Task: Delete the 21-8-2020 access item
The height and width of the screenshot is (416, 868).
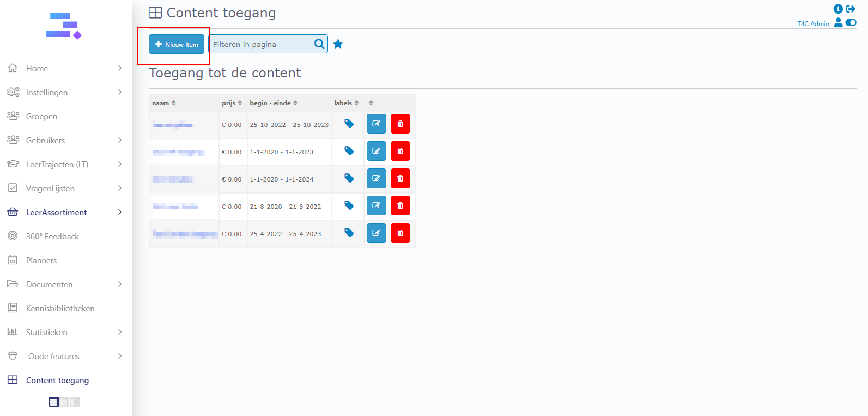Action: (400, 206)
